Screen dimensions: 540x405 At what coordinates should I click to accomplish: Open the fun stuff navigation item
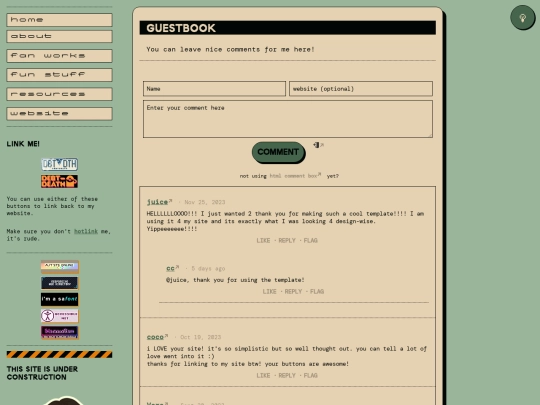click(59, 75)
